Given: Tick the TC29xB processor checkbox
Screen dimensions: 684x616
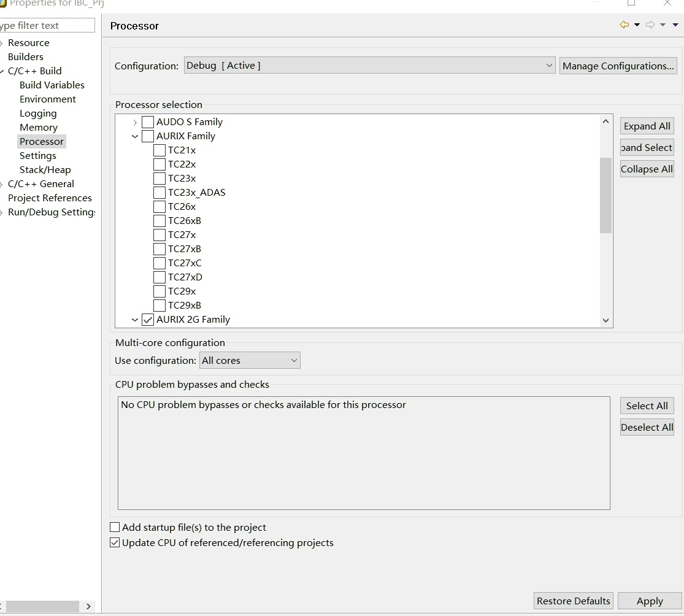Looking at the screenshot, I should [x=159, y=306].
